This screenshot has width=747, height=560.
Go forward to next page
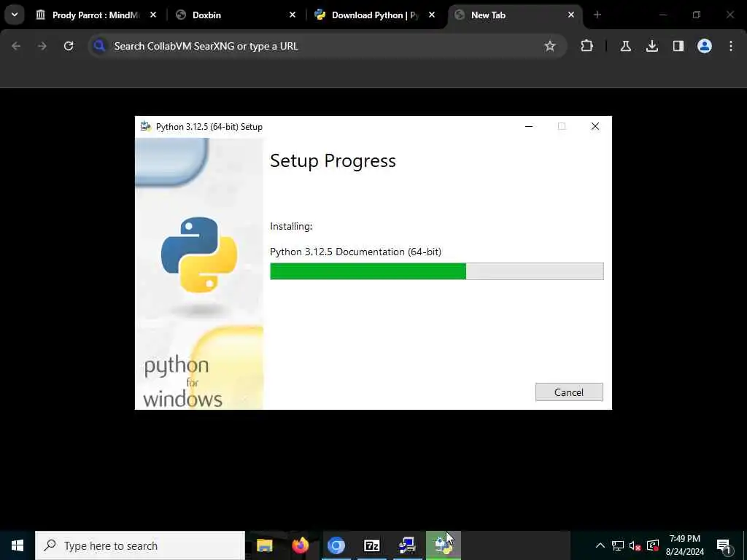click(x=42, y=46)
